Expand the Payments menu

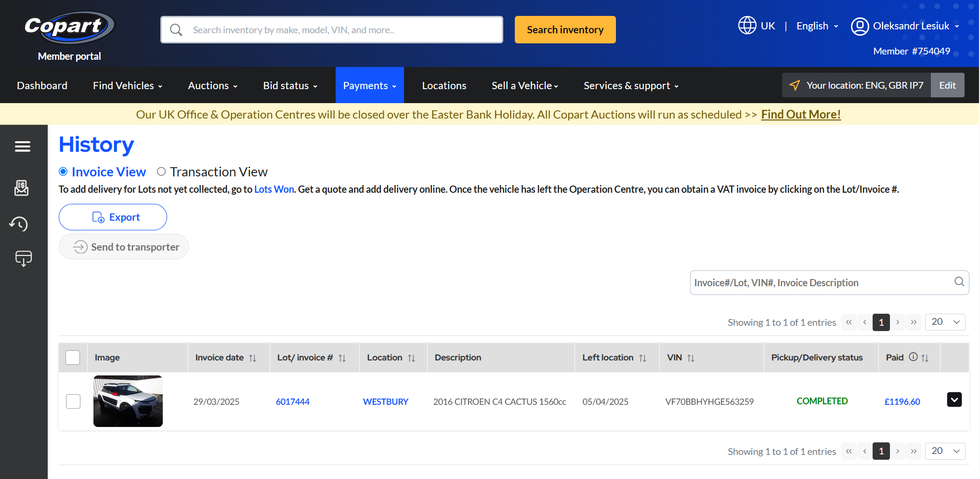pos(370,85)
